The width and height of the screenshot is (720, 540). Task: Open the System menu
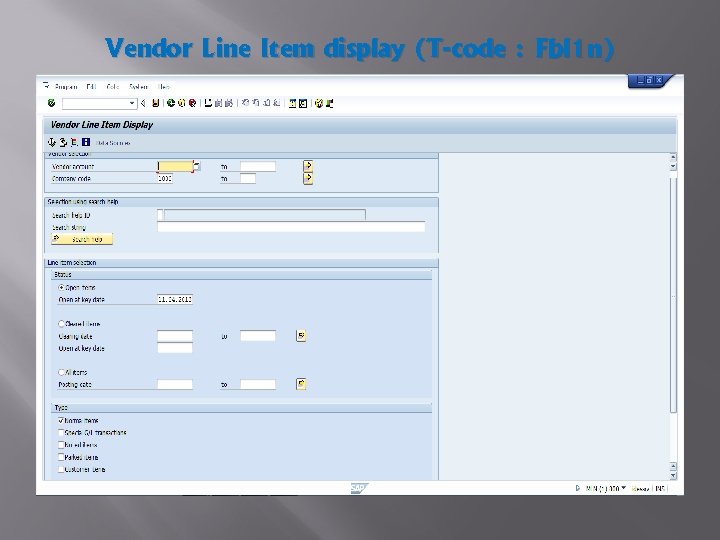click(138, 86)
